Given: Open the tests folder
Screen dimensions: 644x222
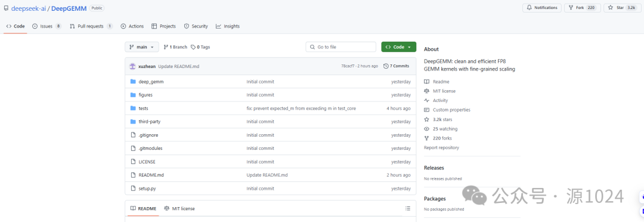Looking at the screenshot, I should [x=143, y=109].
